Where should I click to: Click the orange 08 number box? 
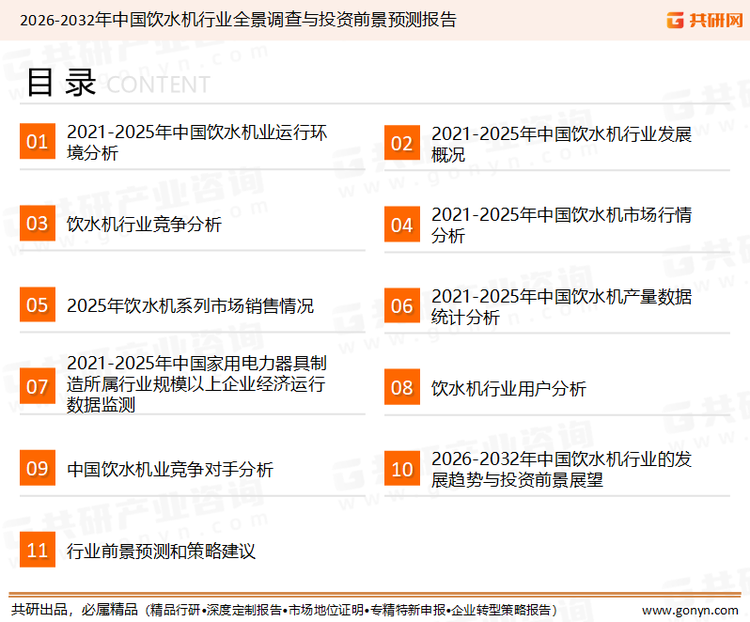[x=402, y=387]
